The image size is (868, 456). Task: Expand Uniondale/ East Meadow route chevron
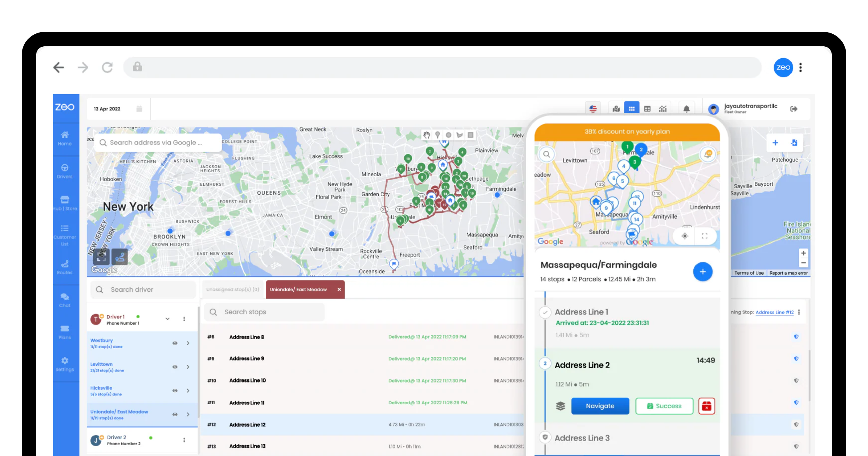click(x=188, y=414)
